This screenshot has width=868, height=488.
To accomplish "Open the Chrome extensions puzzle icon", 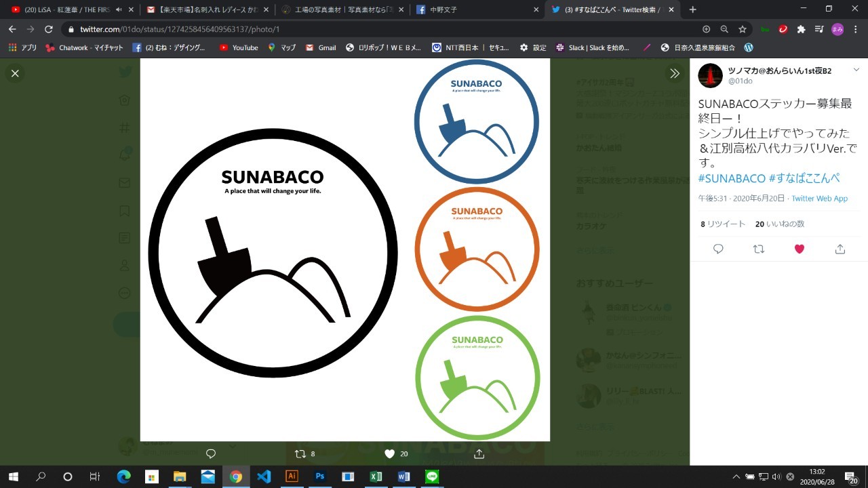I will [x=801, y=29].
